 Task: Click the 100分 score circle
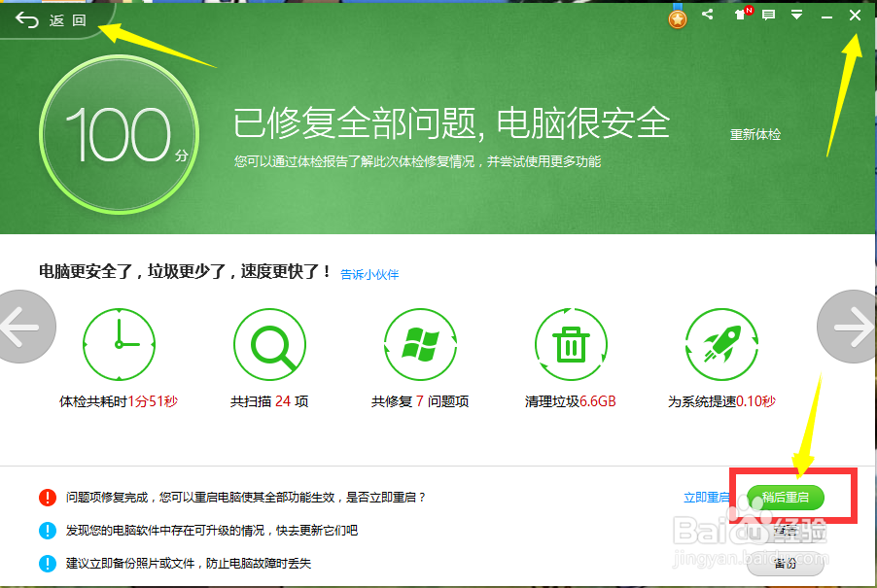tap(119, 133)
